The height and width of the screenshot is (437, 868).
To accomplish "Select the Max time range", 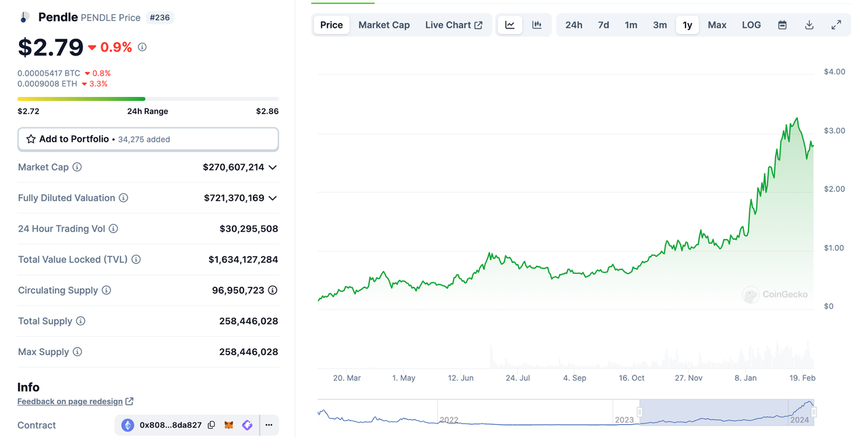I will point(717,25).
